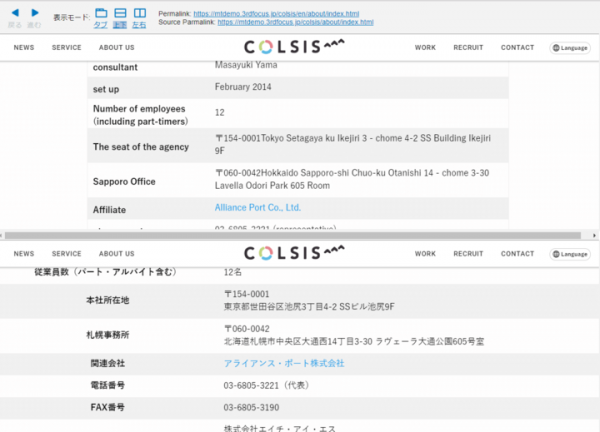
Task: Click the 'FAX番号' row label
Action: pos(108,408)
